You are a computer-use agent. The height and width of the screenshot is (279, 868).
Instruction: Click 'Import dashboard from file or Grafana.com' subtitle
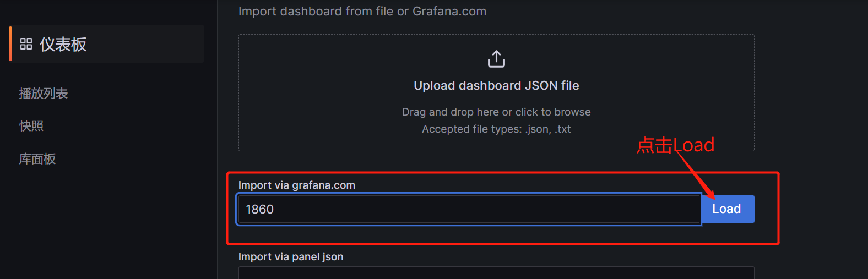point(362,12)
